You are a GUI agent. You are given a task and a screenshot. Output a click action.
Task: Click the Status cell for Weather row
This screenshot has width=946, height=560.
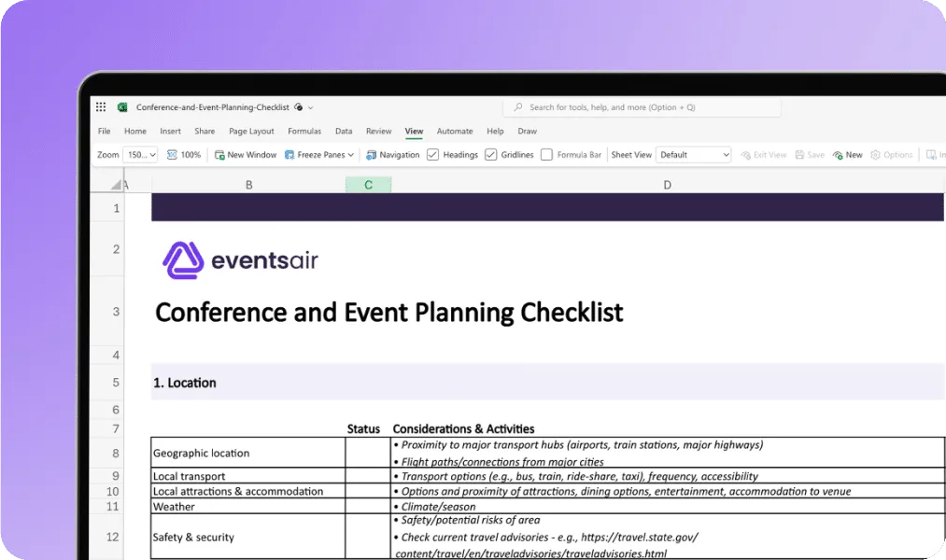coord(368,507)
